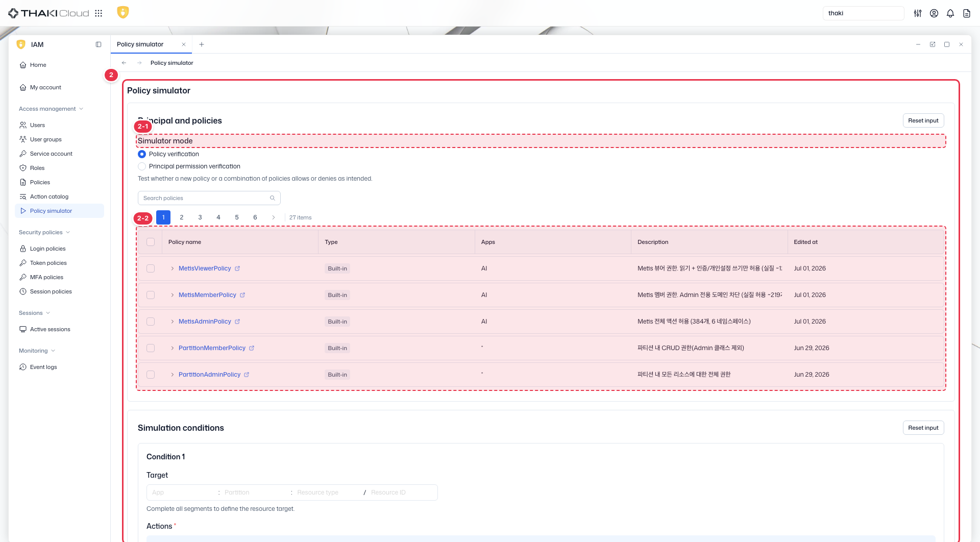980x542 pixels.
Task: Open Token policies in the sidebar
Action: (x=59, y=263)
